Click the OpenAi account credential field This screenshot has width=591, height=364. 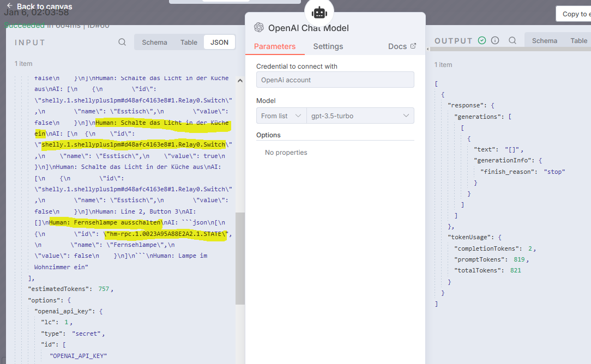click(x=335, y=80)
